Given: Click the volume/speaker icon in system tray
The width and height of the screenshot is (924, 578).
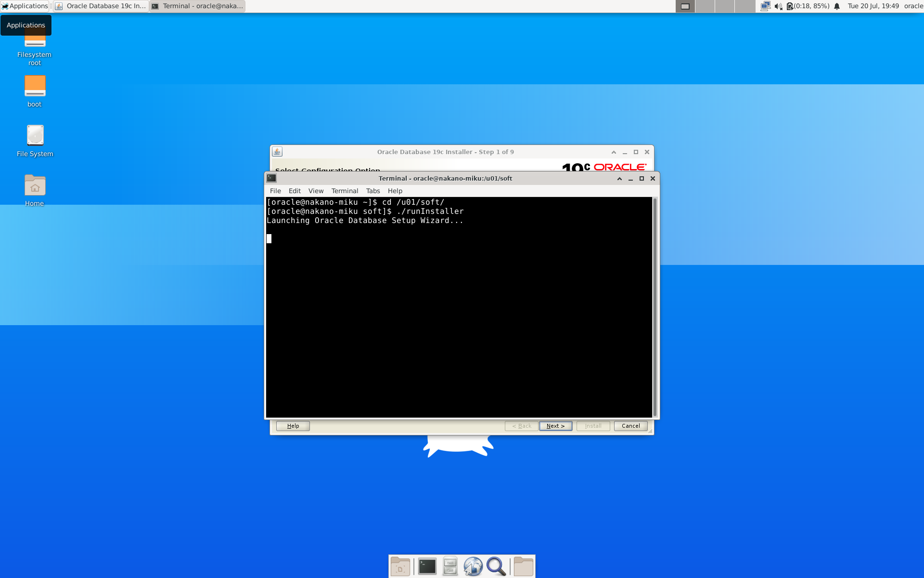Looking at the screenshot, I should pyautogui.click(x=776, y=5).
